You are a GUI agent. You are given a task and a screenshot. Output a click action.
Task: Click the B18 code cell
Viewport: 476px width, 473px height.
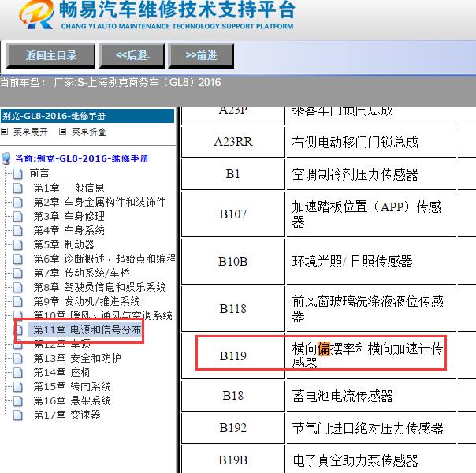pos(233,396)
